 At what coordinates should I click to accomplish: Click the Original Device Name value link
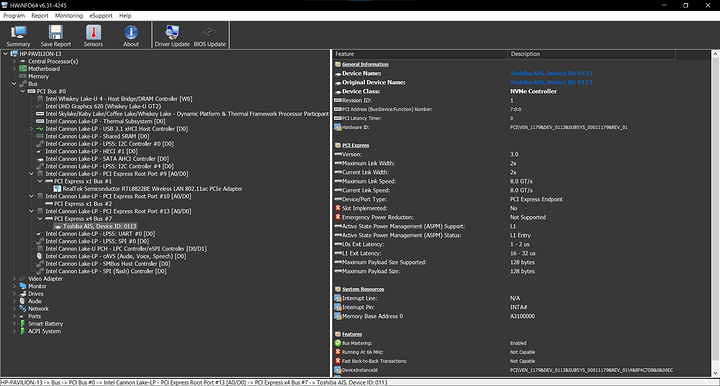point(551,83)
